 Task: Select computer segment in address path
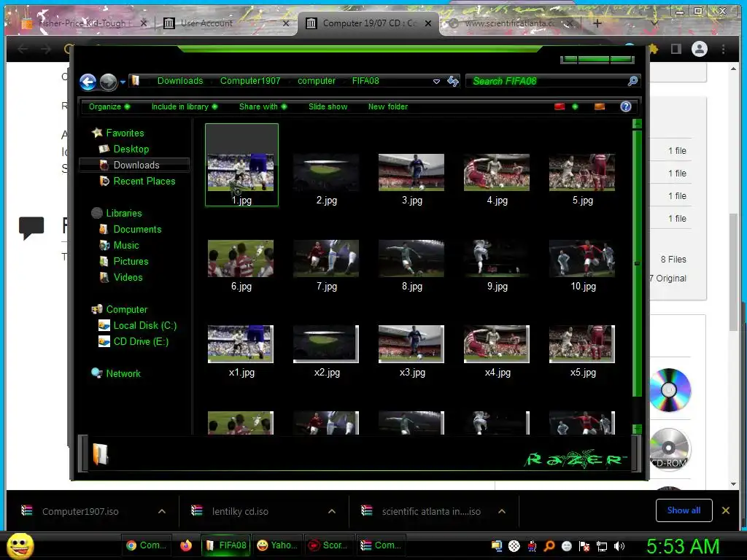317,81
